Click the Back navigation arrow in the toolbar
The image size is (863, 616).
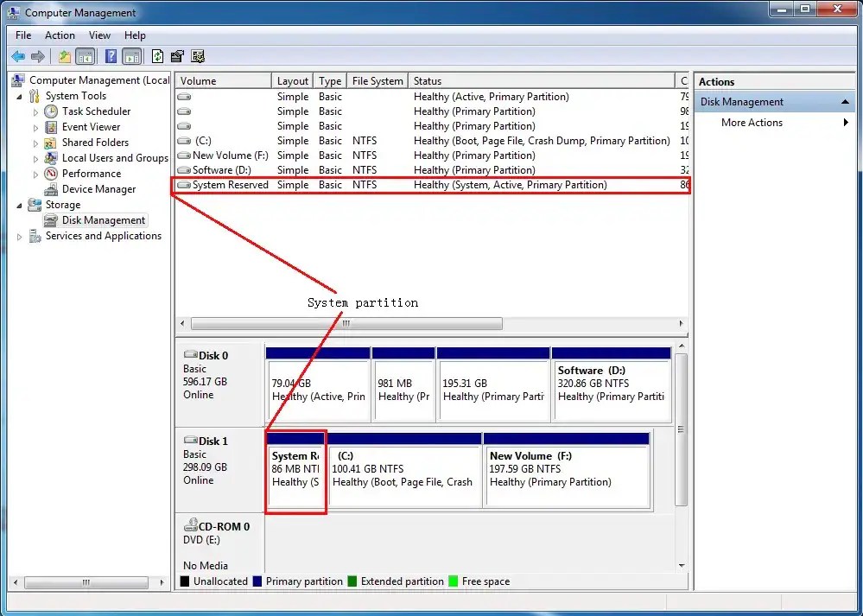[18, 56]
